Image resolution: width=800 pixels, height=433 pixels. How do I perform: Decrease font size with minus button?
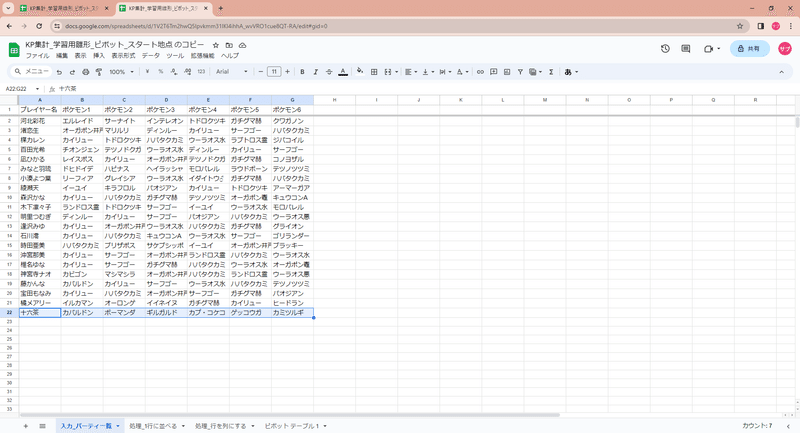pyautogui.click(x=261, y=72)
